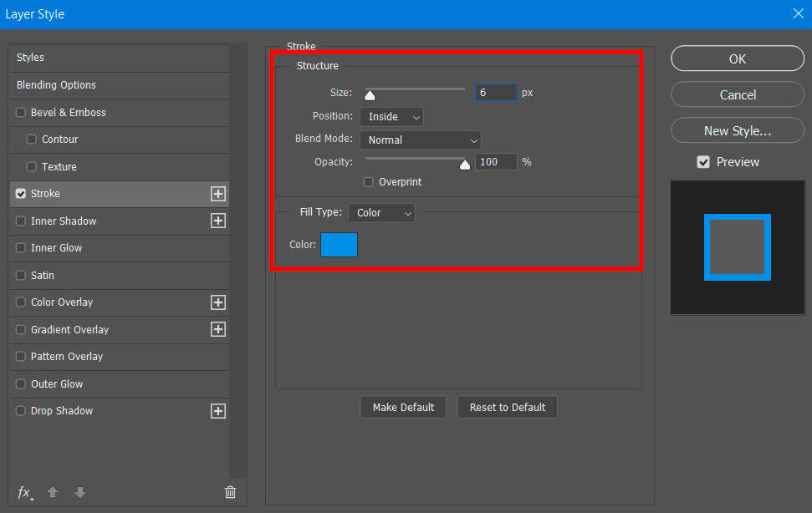Select the Styles section
Screen dimensions: 812x513
(120, 58)
